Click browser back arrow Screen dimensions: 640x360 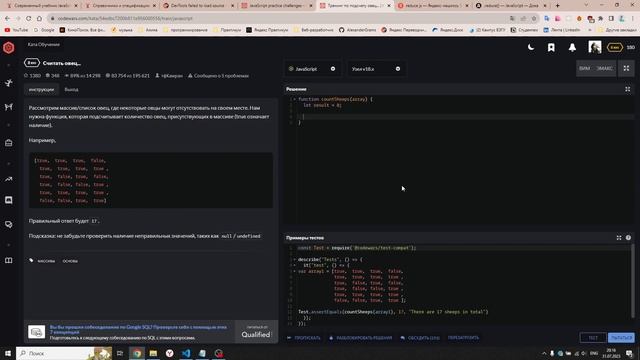pos(7,18)
